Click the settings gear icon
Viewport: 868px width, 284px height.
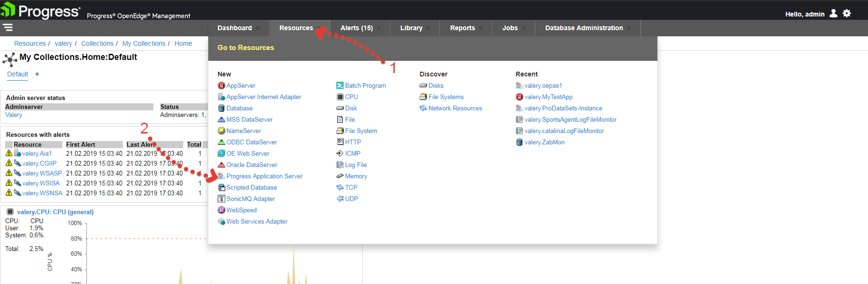[x=847, y=14]
